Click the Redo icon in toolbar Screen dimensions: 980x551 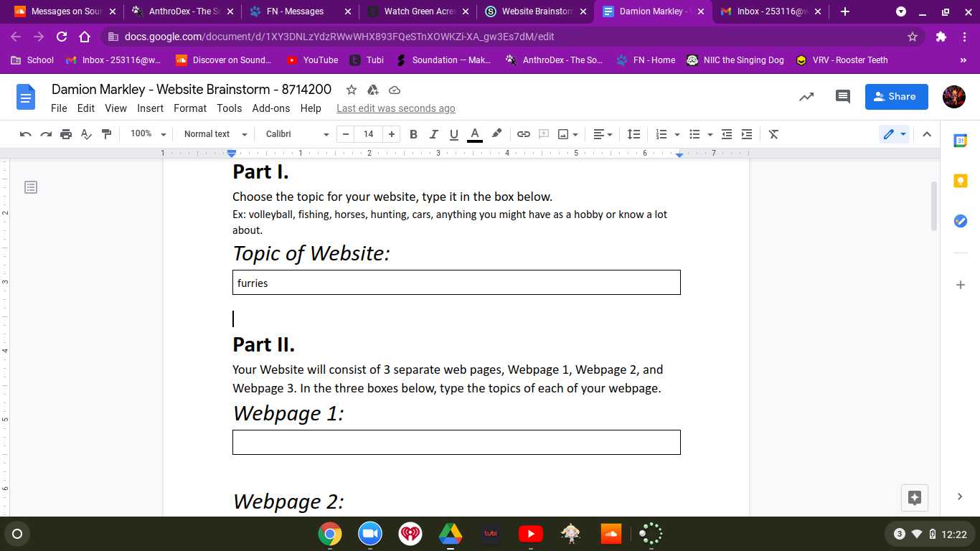pos(46,134)
